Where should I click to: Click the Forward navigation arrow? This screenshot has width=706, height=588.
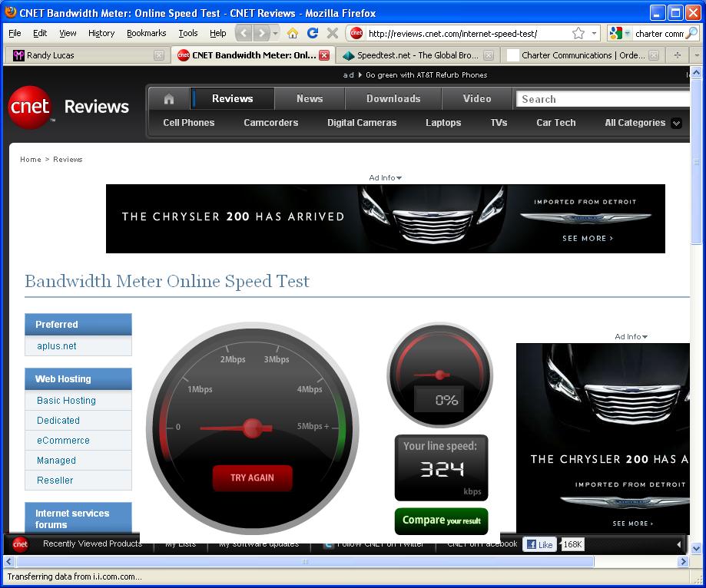point(262,33)
